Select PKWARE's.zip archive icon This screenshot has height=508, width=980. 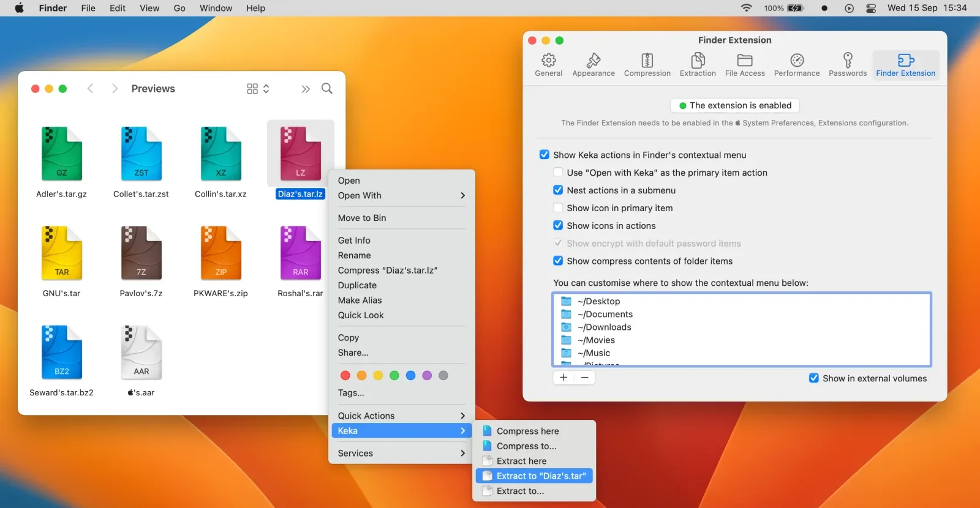[221, 253]
